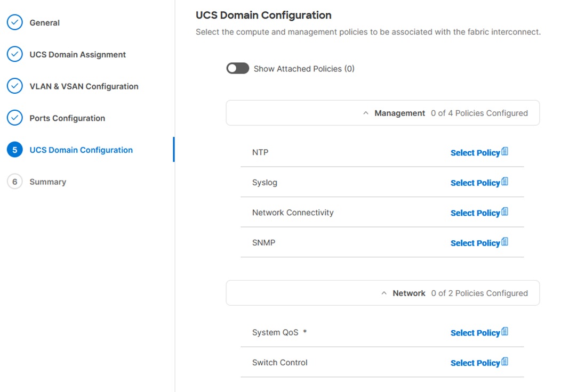Click the UCS Domain Assignment checkmark icon
561x392 pixels.
(x=15, y=54)
